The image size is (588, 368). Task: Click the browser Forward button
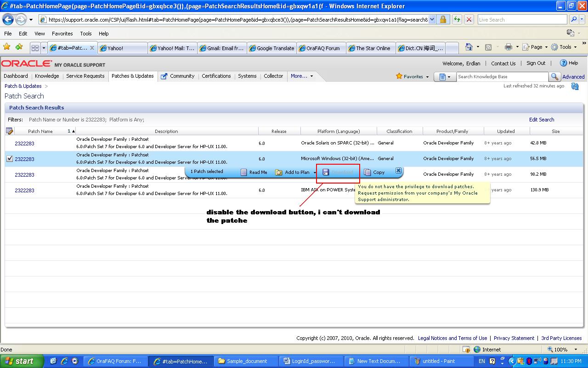(x=21, y=19)
